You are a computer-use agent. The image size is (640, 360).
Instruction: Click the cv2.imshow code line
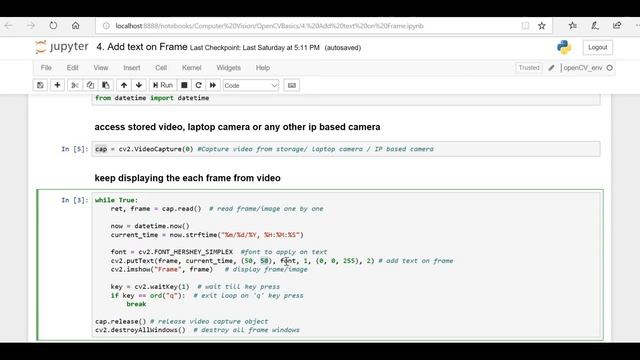click(x=209, y=269)
